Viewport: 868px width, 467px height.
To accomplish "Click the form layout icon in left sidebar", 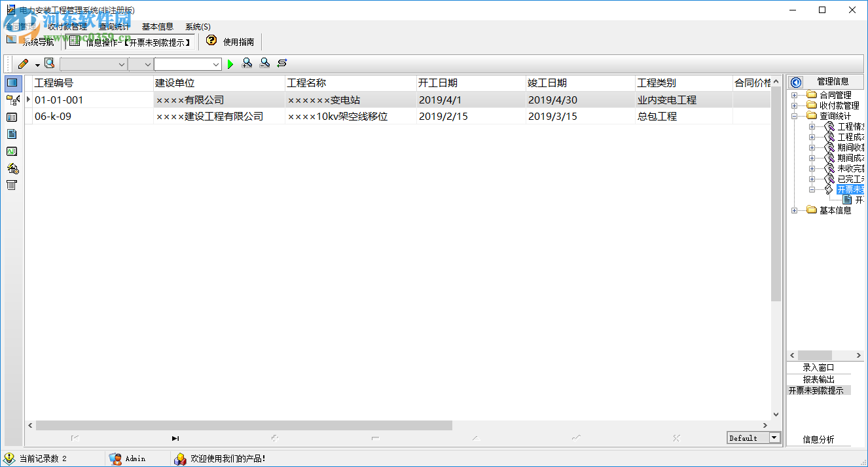I will click(x=12, y=117).
